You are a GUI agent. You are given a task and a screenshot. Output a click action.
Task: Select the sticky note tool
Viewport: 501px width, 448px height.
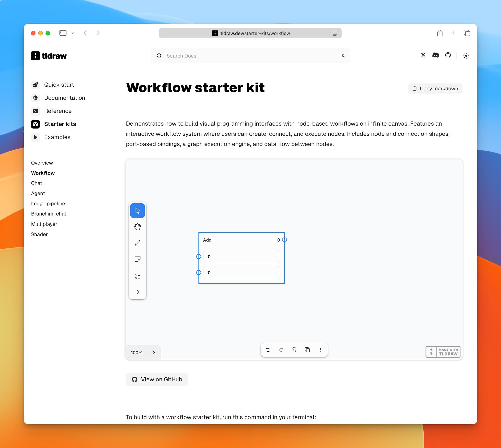point(137,259)
